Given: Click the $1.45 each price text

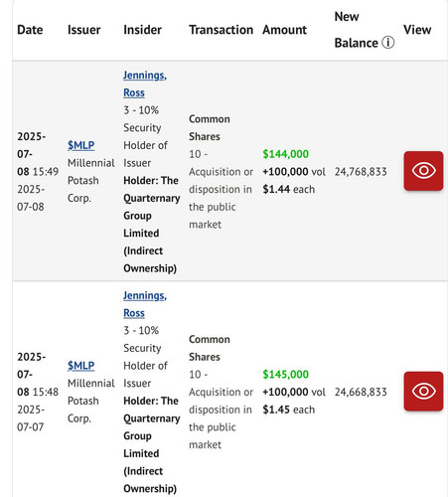Looking at the screenshot, I should 289,410.
